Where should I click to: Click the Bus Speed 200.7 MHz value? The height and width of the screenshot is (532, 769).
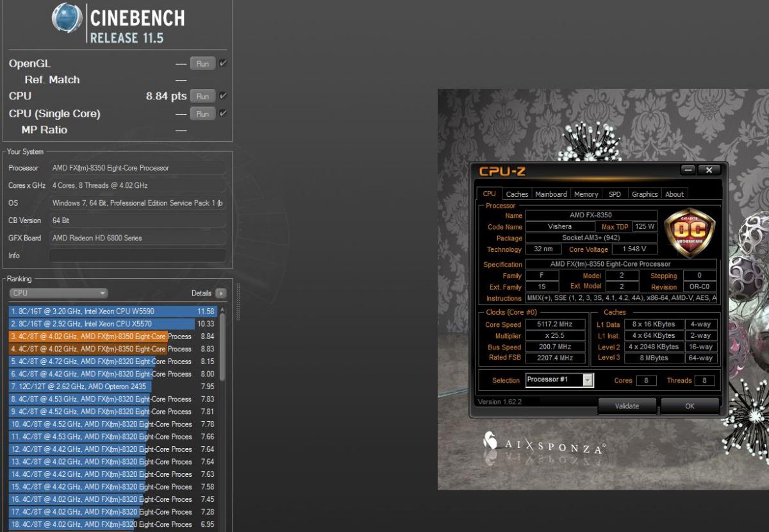click(555, 347)
